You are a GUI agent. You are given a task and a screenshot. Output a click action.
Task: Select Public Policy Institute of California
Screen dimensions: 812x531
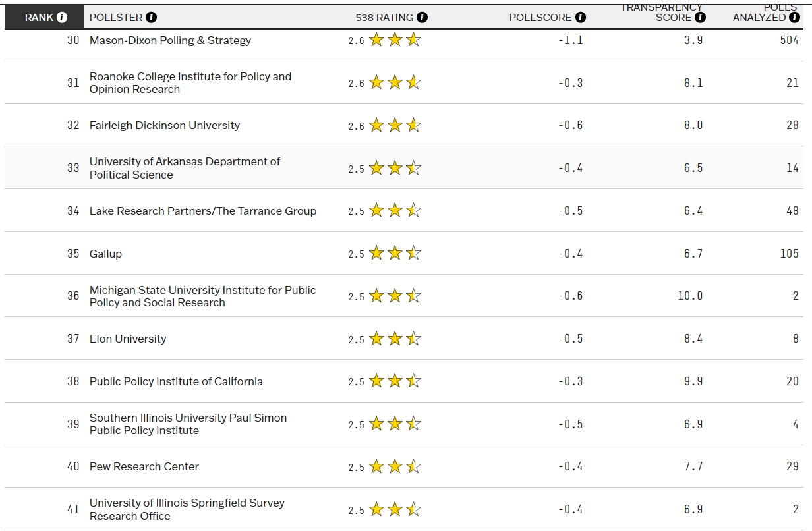176,381
